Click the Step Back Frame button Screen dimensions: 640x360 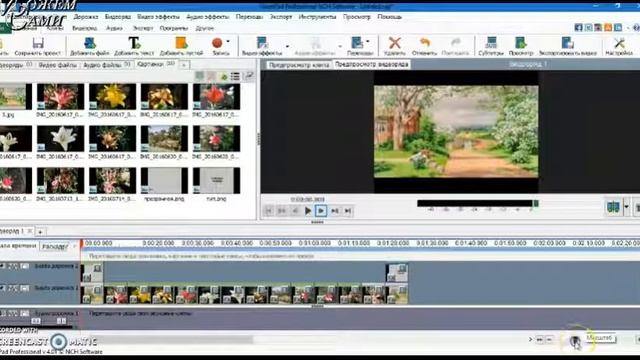(295, 211)
